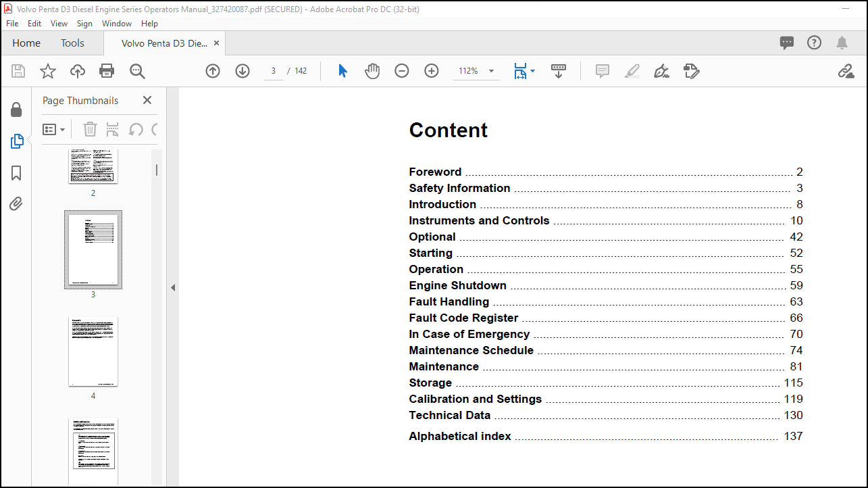Select the Highlight text tool
The width and height of the screenshot is (868, 488).
632,71
